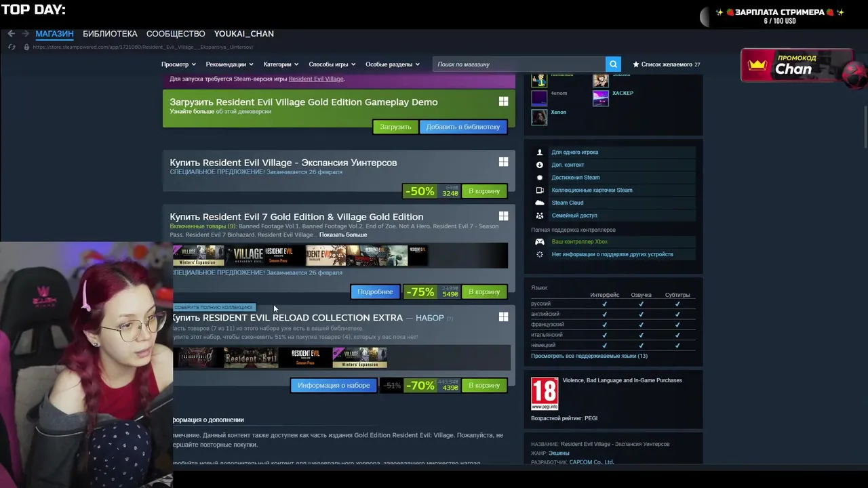Open the CAPCOM Co., Ltd. developer link
The height and width of the screenshot is (488, 868).
591,462
